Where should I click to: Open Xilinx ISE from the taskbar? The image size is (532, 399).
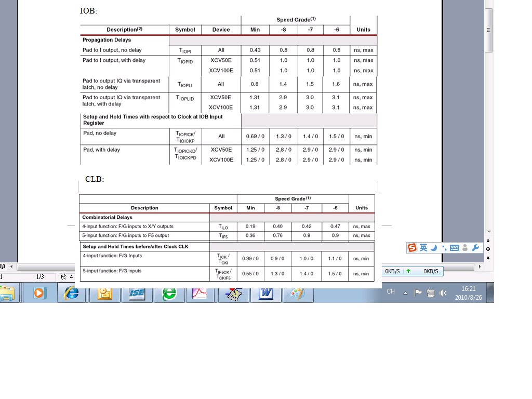pos(137,293)
